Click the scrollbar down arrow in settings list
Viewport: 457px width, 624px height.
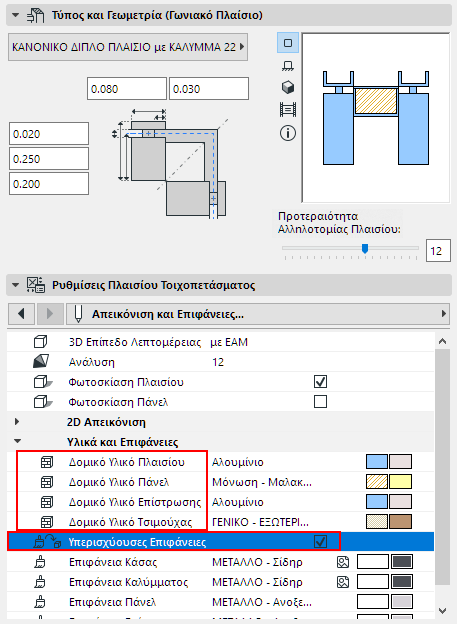[442, 610]
